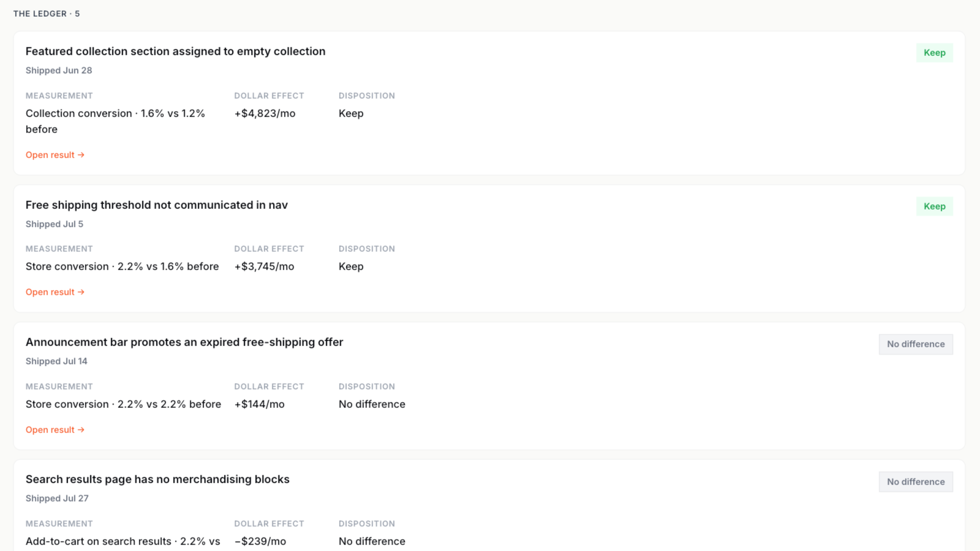Click dollar effect '+$144/mo'
This screenshot has width=980, height=551.
[259, 404]
